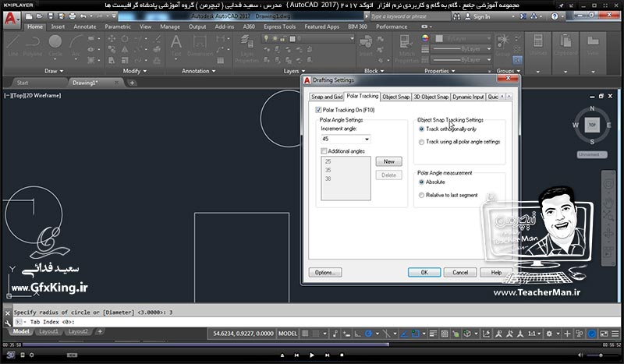Open the Insert ribbon tab
This screenshot has width=624, height=364.
tap(58, 27)
